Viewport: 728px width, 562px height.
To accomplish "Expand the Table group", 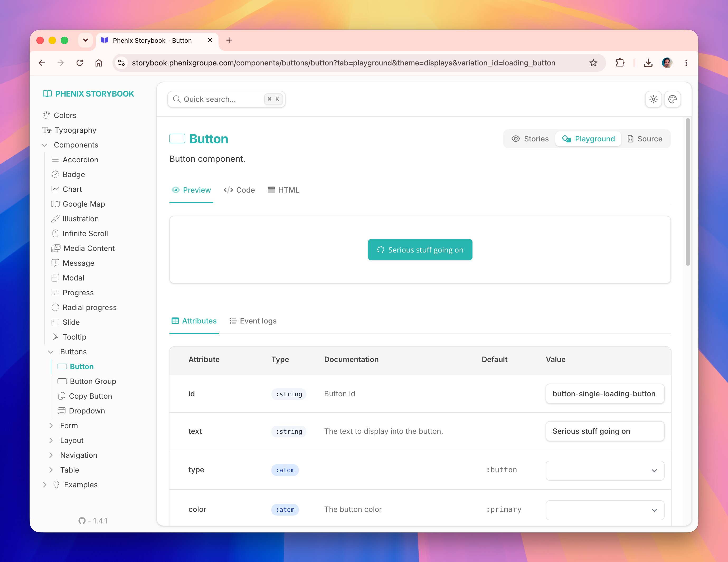I will [x=51, y=470].
